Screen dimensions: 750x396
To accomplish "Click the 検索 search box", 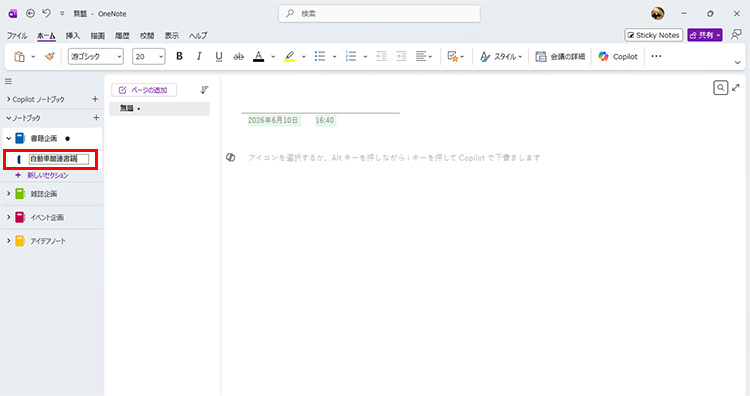I will (x=379, y=13).
